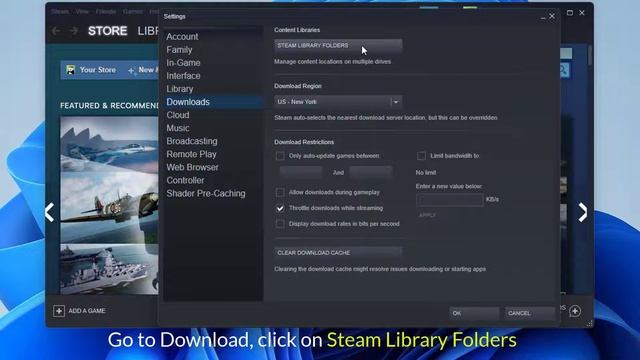Click the bandwidth KB/s input field

click(x=449, y=200)
